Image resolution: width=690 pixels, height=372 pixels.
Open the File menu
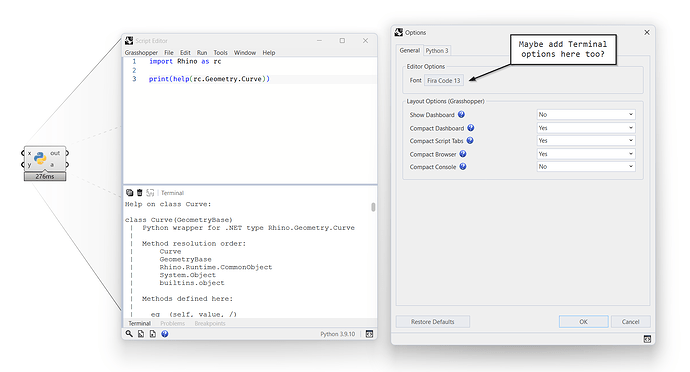coord(169,52)
